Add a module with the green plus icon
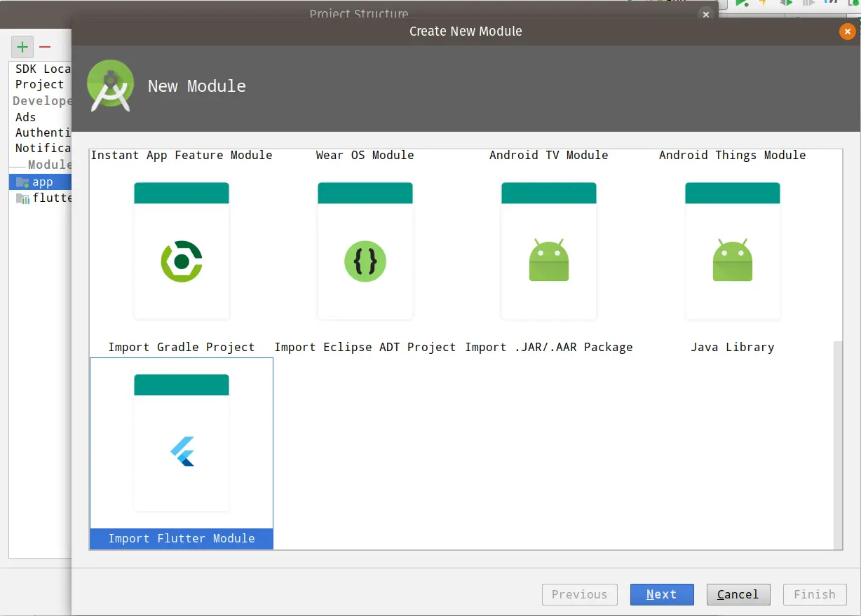This screenshot has height=616, width=861. 22,47
